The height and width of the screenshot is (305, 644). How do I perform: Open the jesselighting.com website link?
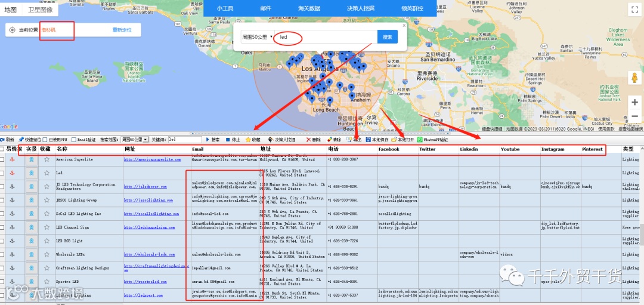148,200
